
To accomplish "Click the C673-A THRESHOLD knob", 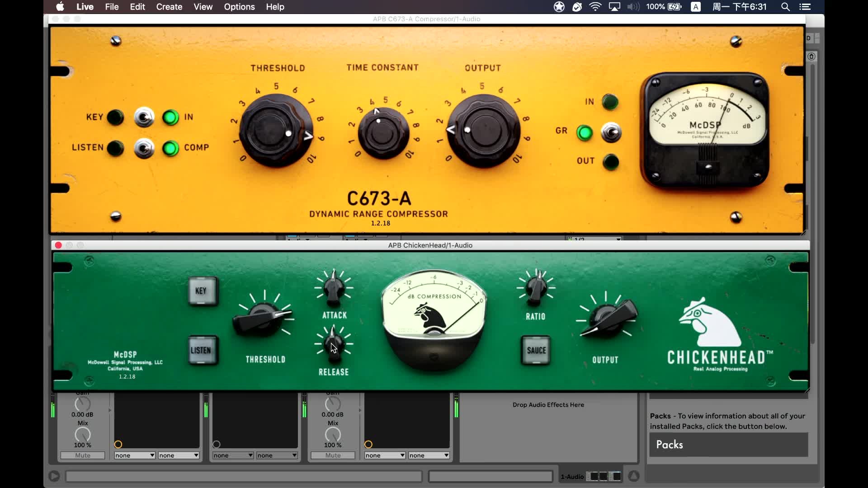I will click(275, 131).
